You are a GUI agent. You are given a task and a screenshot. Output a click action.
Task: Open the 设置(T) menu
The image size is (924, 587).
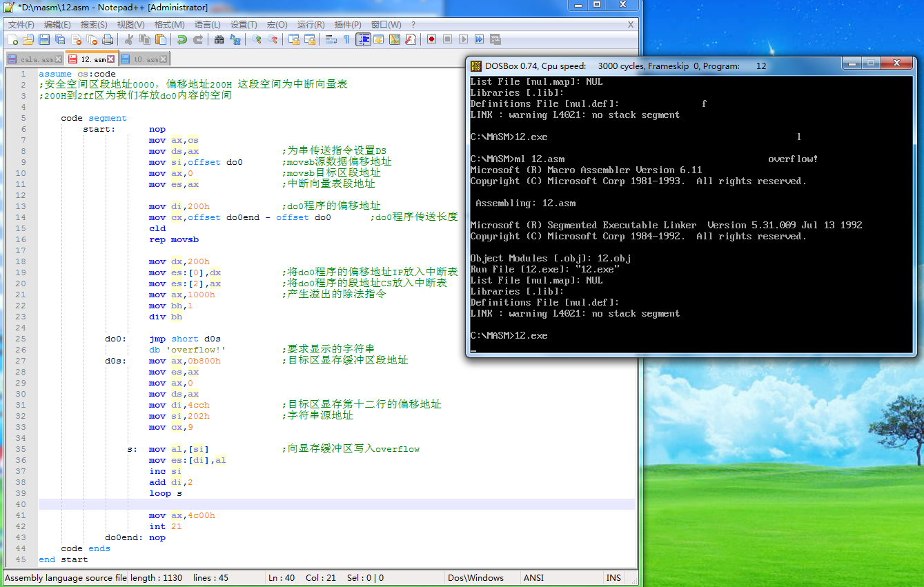[244, 24]
